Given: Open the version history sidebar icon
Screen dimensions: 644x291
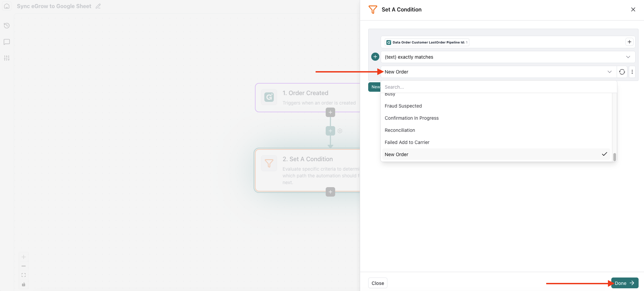Looking at the screenshot, I should click(x=7, y=26).
